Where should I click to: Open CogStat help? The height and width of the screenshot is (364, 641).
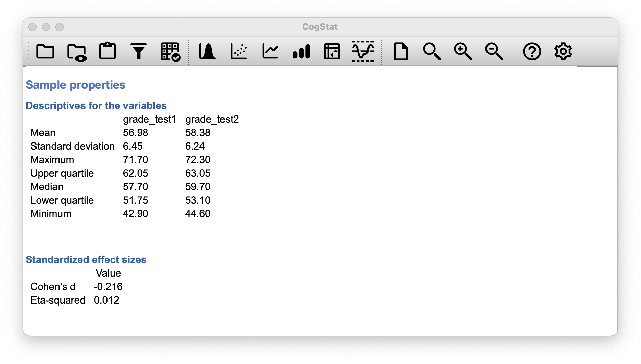532,51
